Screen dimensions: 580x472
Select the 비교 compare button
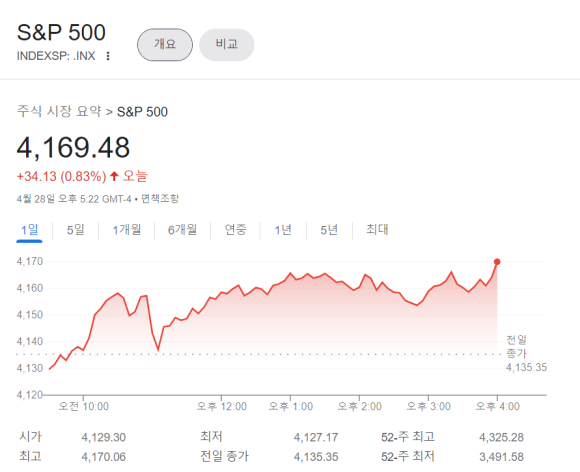tap(227, 45)
